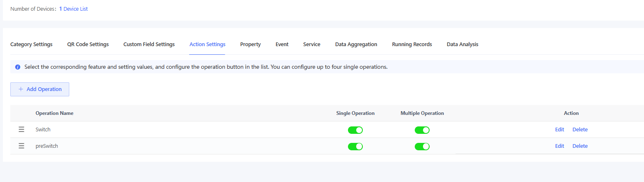The image size is (644, 182).
Task: Go to the Event tab
Action: point(282,44)
